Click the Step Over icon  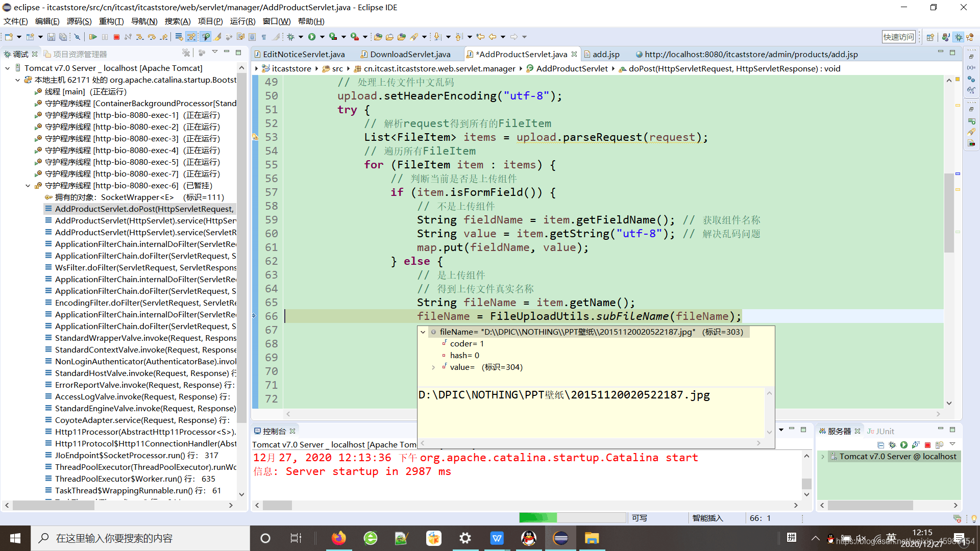tap(152, 37)
